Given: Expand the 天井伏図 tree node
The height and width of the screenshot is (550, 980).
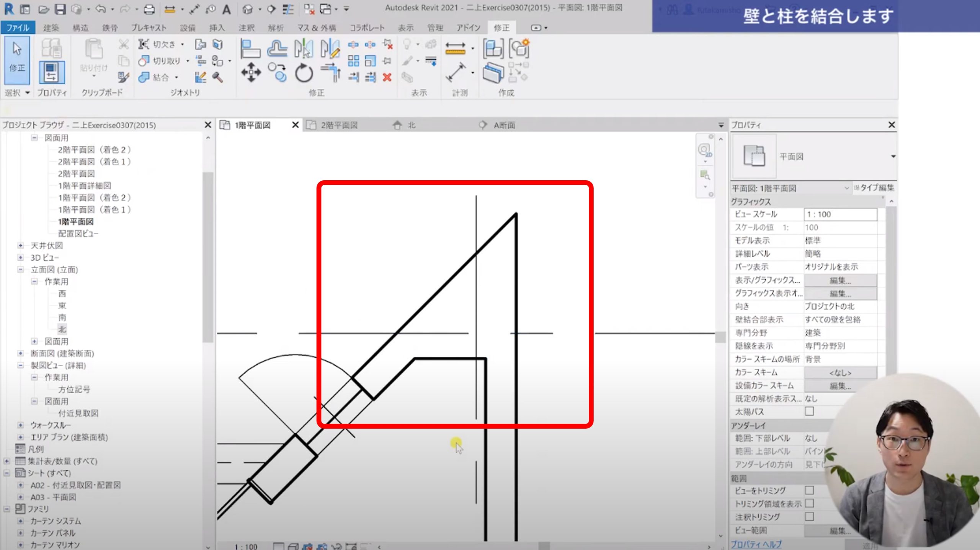Looking at the screenshot, I should 21,245.
